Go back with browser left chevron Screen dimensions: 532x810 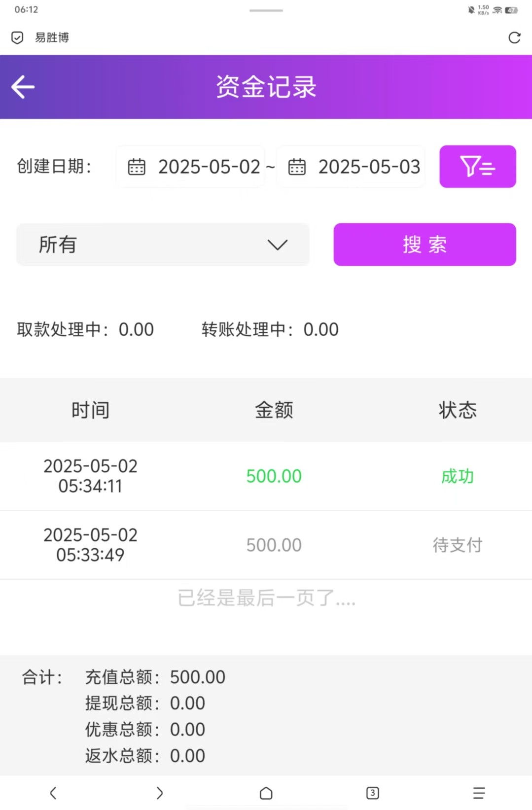pyautogui.click(x=53, y=793)
